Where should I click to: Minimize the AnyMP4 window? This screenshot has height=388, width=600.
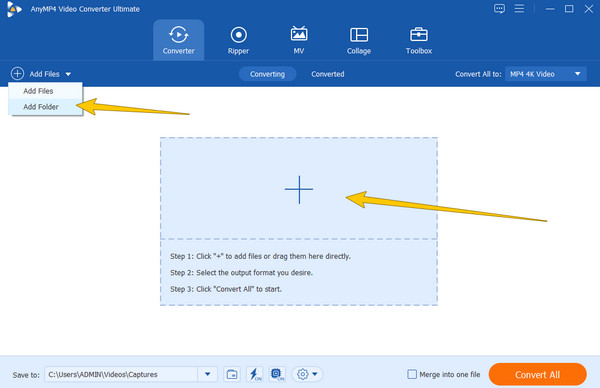tap(550, 9)
